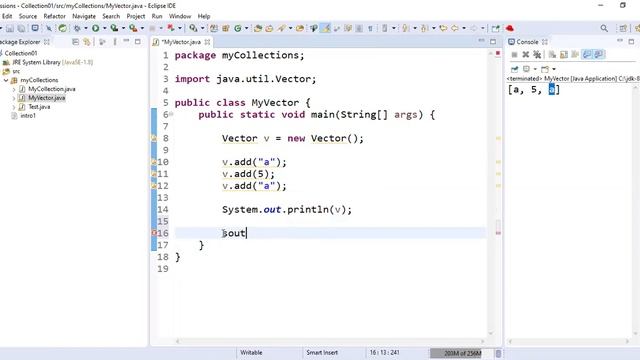This screenshot has width=640, height=360.
Task: Open the Source menu
Action: 28,16
